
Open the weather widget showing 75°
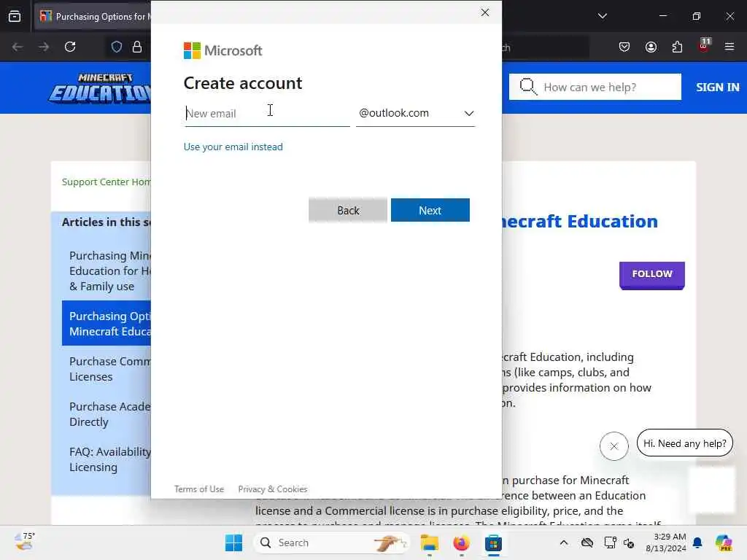pos(25,542)
